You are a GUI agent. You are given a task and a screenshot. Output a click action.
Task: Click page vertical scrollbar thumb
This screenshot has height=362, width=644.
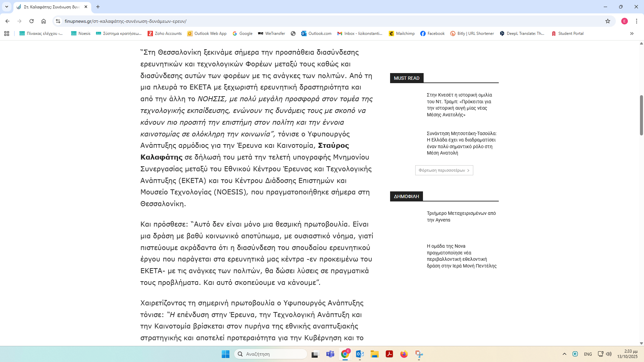tap(641, 115)
